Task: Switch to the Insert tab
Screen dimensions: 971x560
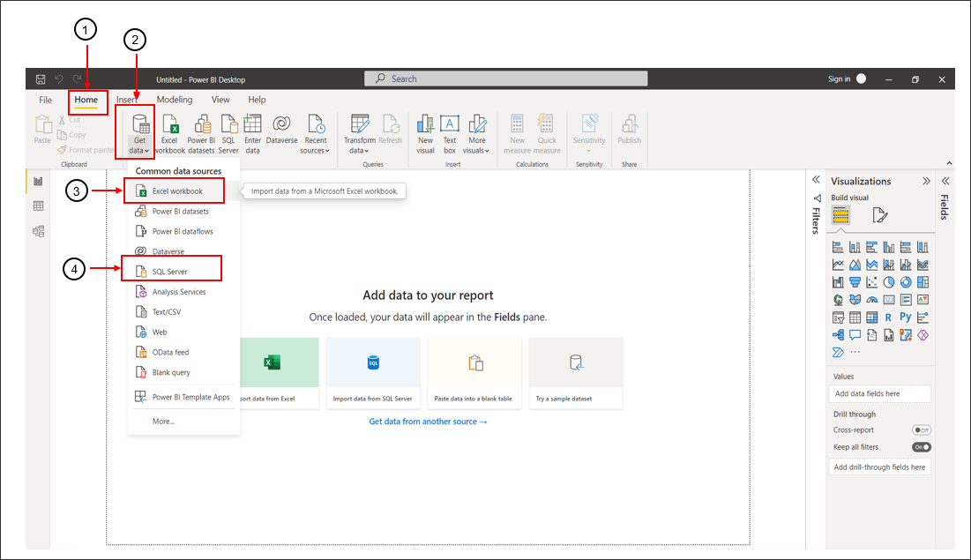Action: tap(126, 100)
